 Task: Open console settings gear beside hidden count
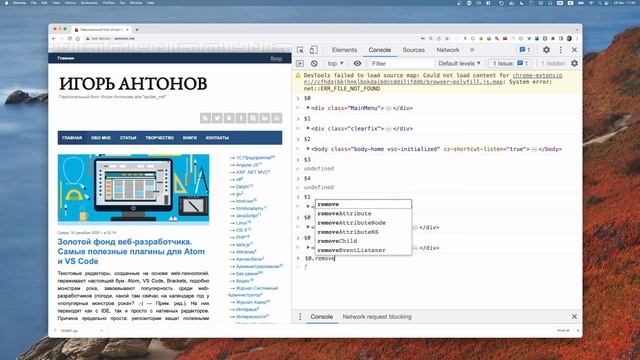(575, 63)
